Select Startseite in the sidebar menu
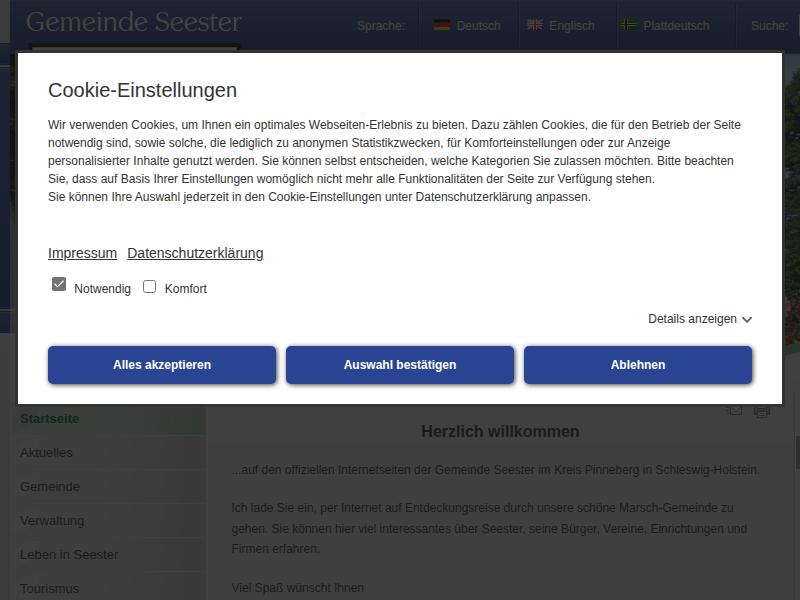This screenshot has width=800, height=600. (x=50, y=419)
